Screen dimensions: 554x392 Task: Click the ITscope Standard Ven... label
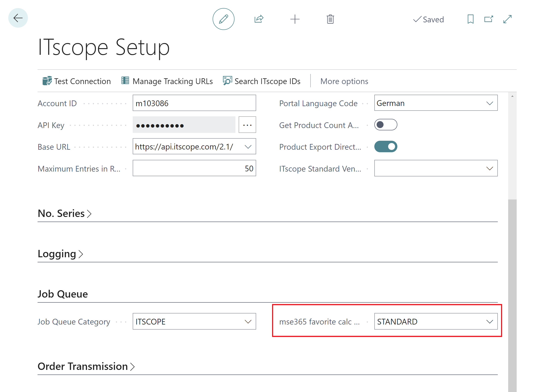[320, 169]
